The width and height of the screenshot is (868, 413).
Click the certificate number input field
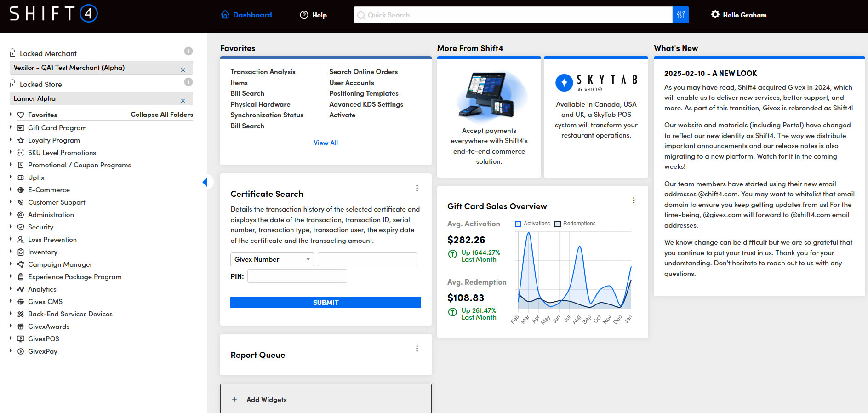(x=367, y=259)
